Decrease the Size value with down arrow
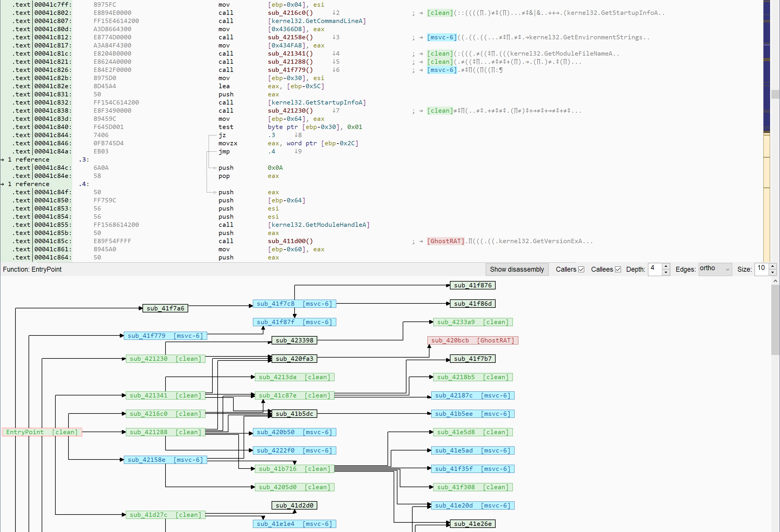This screenshot has height=532, width=780. click(772, 272)
